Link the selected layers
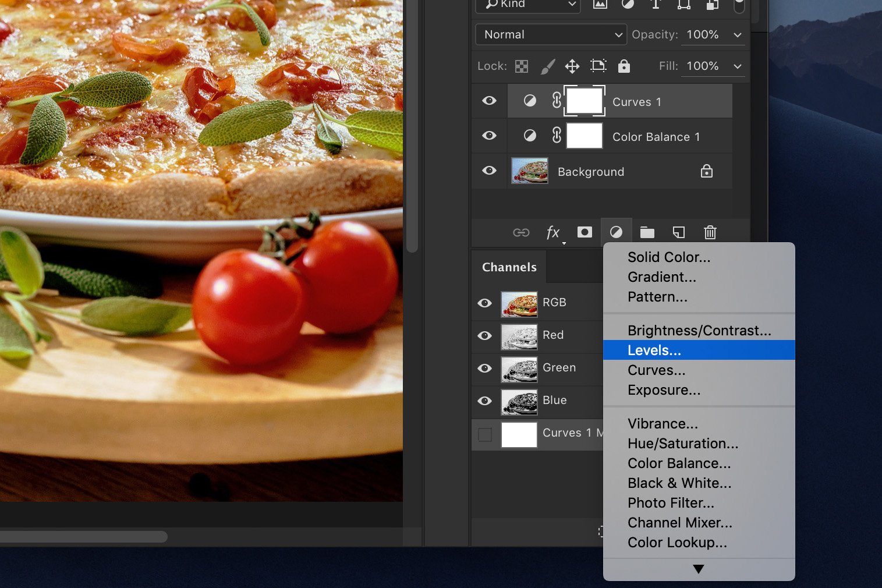Image resolution: width=882 pixels, height=588 pixels. click(x=522, y=232)
